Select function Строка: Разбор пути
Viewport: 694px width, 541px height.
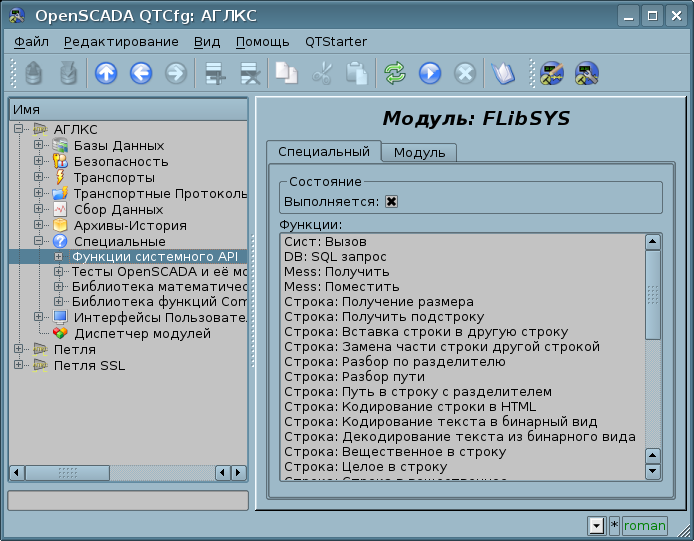coord(354,377)
